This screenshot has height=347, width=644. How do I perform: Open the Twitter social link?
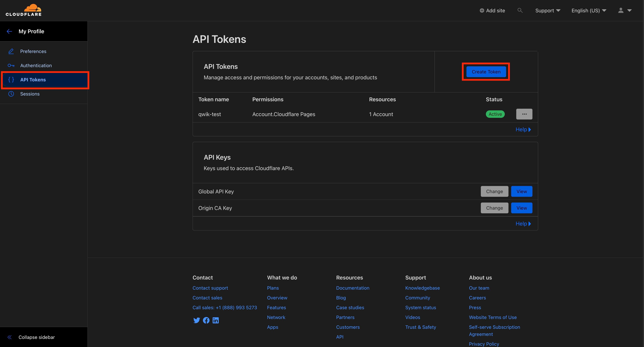pyautogui.click(x=196, y=320)
